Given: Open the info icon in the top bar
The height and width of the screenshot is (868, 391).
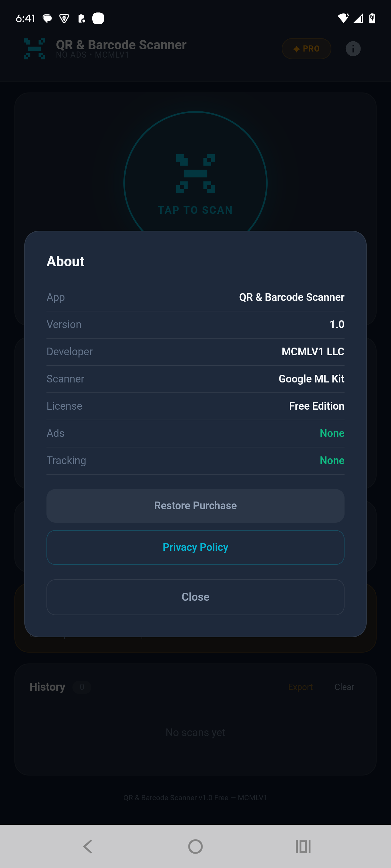Looking at the screenshot, I should pyautogui.click(x=353, y=49).
